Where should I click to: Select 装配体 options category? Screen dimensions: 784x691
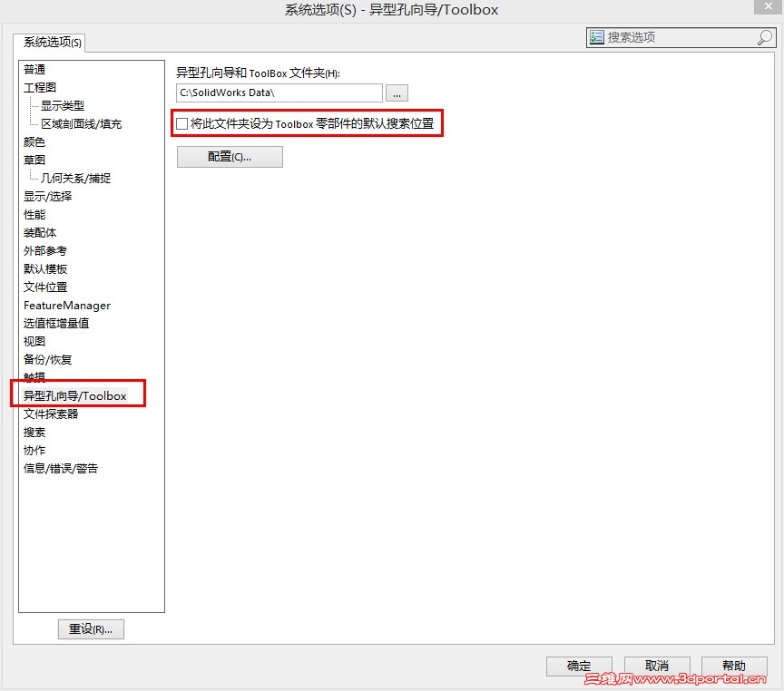pos(39,232)
